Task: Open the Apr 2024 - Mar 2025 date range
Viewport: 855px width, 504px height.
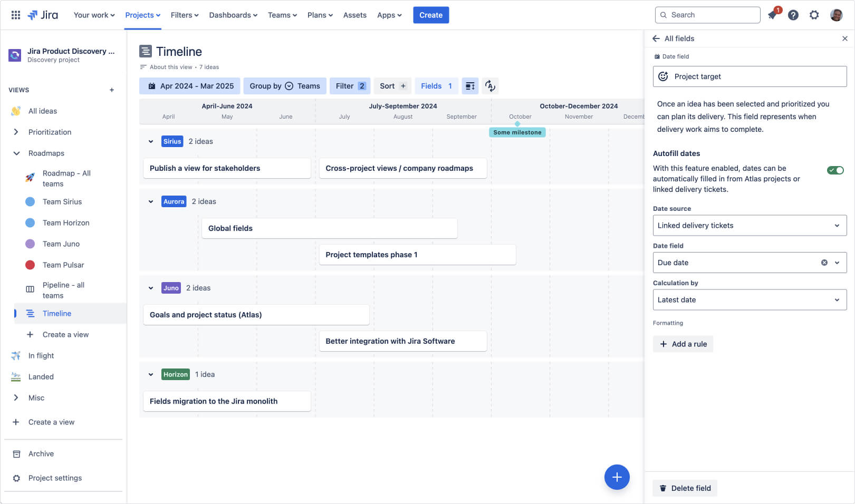Action: (190, 86)
